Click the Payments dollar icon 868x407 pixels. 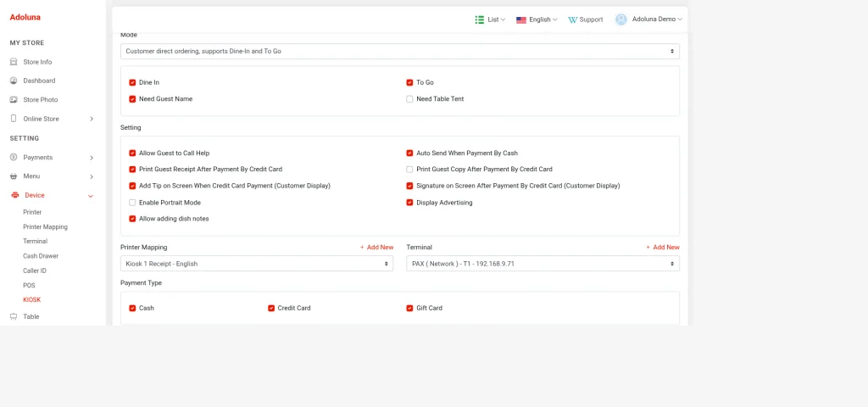coord(14,157)
